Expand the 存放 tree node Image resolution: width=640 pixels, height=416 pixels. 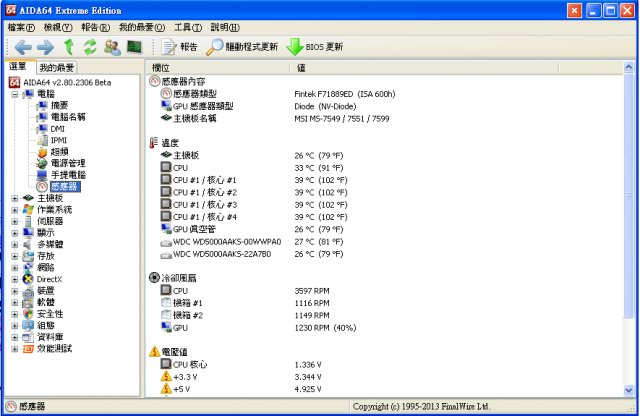pos(15,256)
